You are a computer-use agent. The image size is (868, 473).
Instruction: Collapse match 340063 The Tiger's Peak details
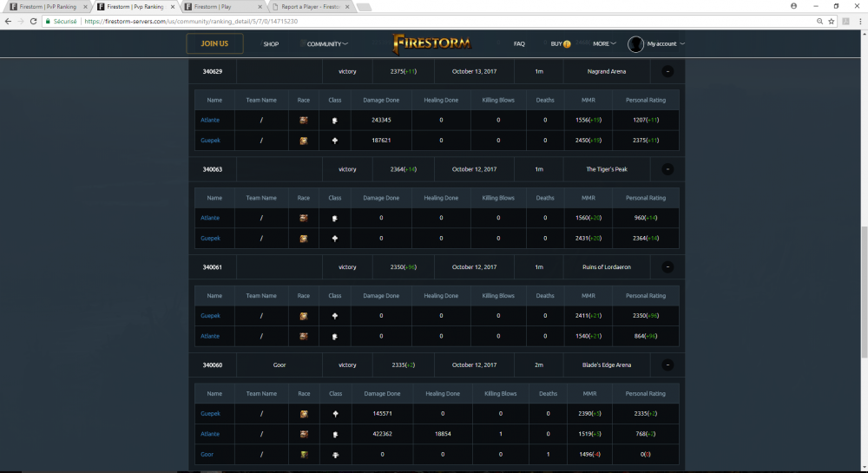point(667,169)
